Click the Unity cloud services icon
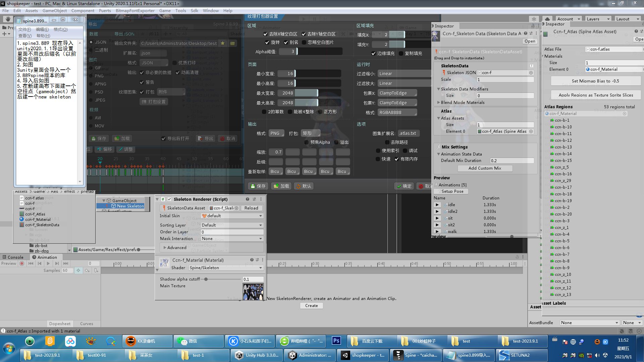Image resolution: width=644 pixels, height=362 pixels. coord(547,19)
